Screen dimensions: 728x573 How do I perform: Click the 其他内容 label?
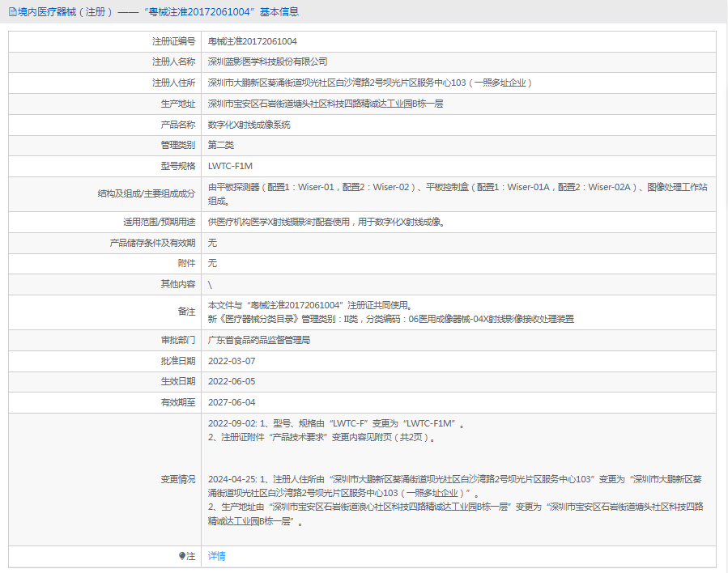click(178, 284)
